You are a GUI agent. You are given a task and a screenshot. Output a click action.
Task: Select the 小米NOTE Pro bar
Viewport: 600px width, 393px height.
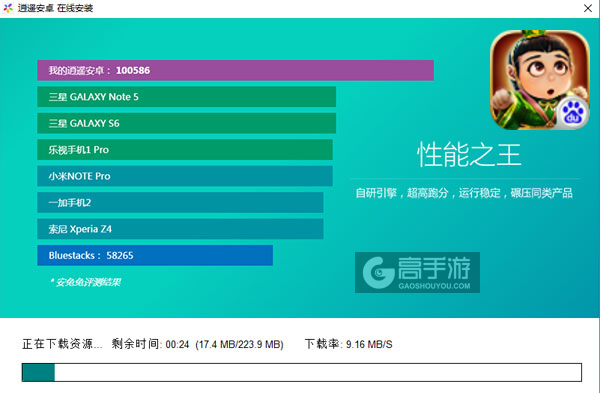click(185, 176)
